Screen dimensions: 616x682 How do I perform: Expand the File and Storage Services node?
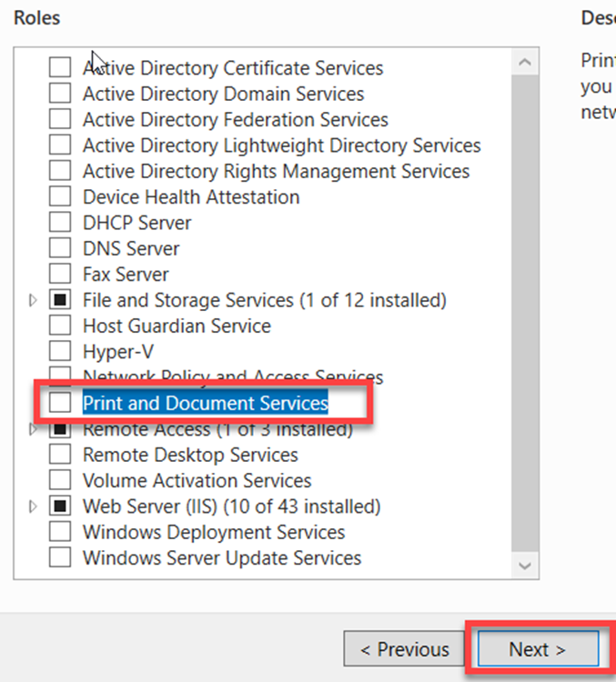34,300
